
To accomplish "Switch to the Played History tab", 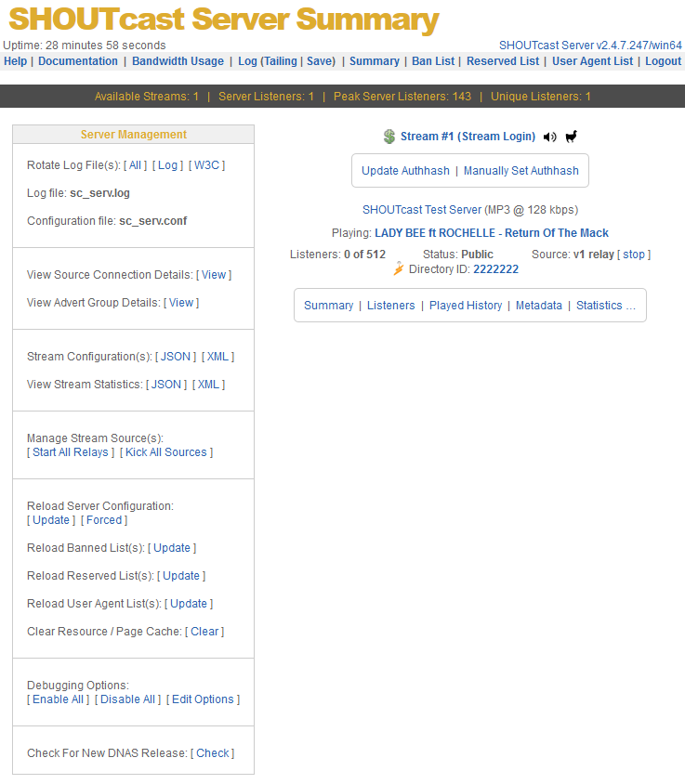I will pos(465,306).
